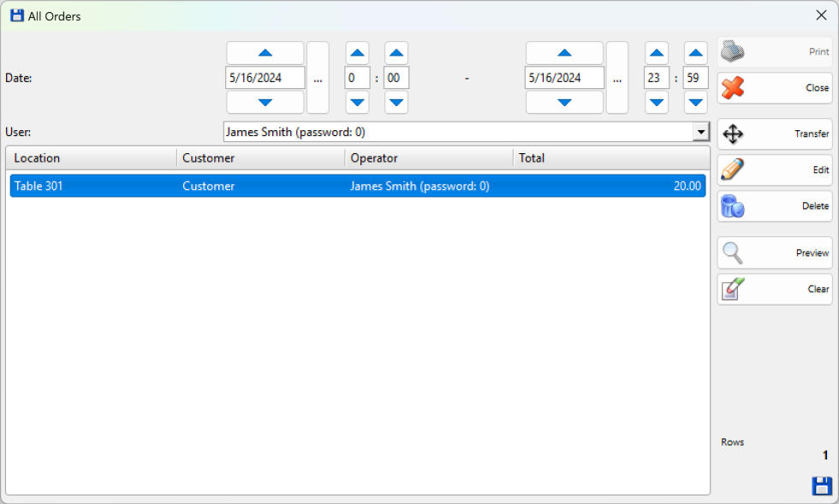
Task: Open end date picker ellipsis button
Action: point(617,78)
